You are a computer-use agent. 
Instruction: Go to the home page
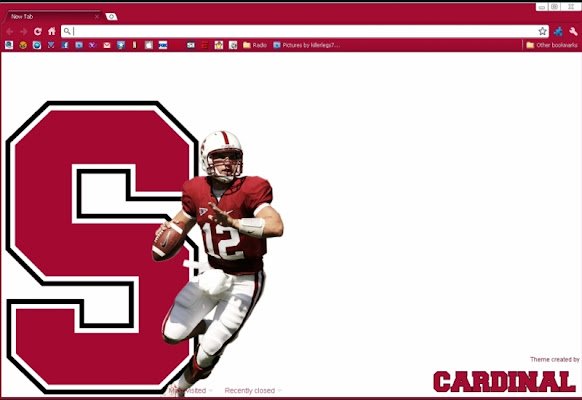coord(52,31)
